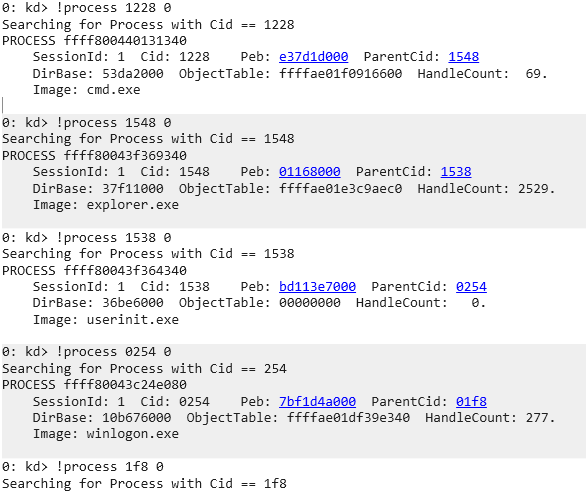The height and width of the screenshot is (504, 586).
Task: Click the Image name cmd.exe
Action: pos(114,90)
